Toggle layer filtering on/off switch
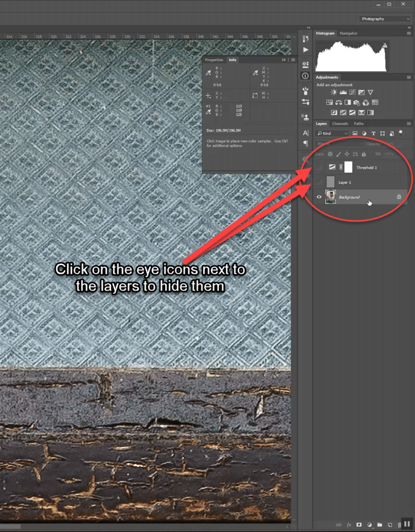415x532 pixels. pos(401,133)
